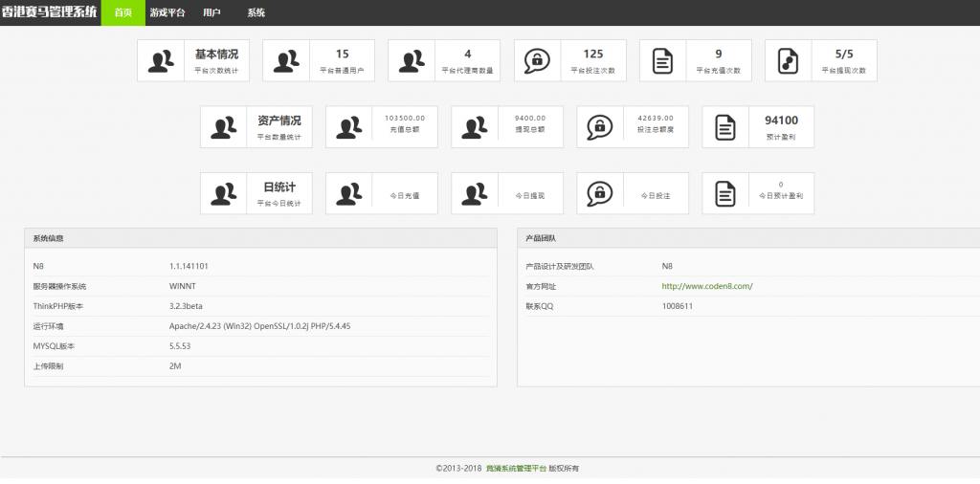
Task: Click the users icon beside 日统计
Action: point(224,193)
